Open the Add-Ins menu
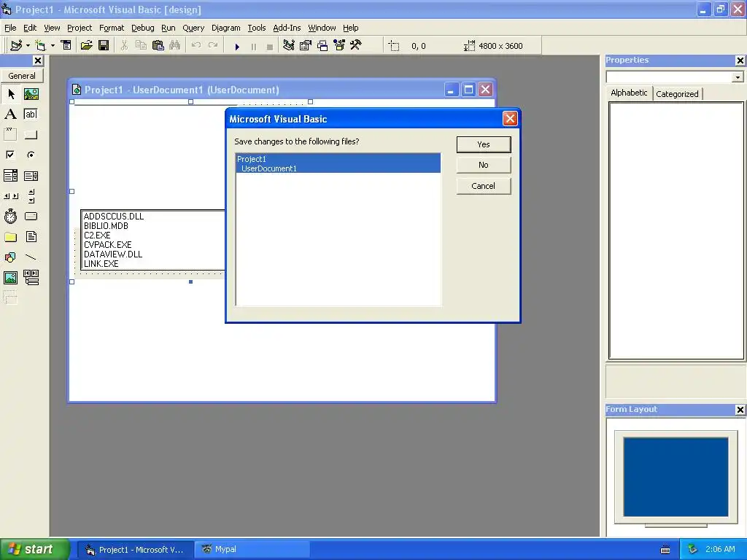The image size is (747, 560). (x=287, y=28)
